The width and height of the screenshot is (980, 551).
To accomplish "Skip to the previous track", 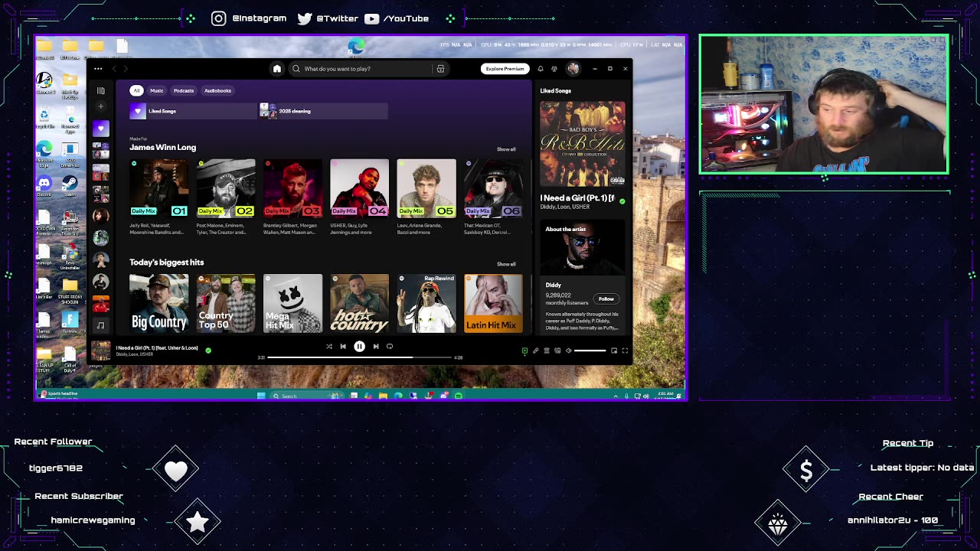I will [343, 347].
